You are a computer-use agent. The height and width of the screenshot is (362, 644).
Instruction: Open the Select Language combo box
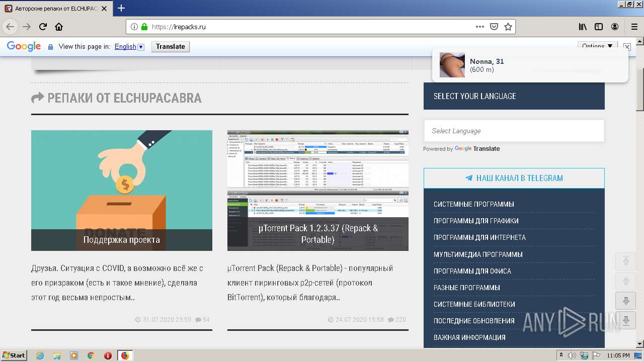pyautogui.click(x=514, y=131)
